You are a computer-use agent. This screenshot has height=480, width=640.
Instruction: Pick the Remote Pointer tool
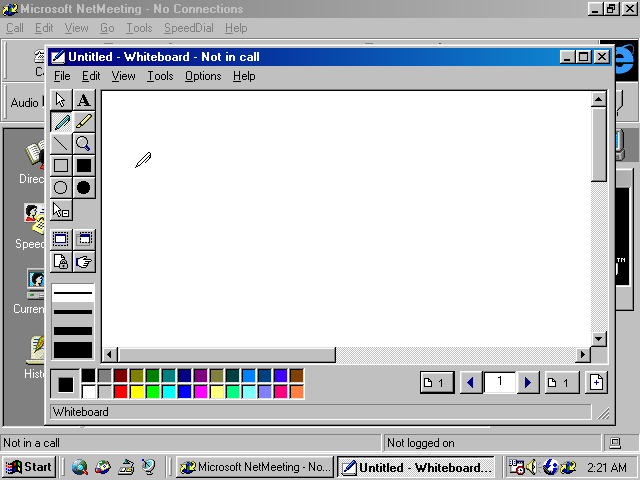[x=61, y=210]
